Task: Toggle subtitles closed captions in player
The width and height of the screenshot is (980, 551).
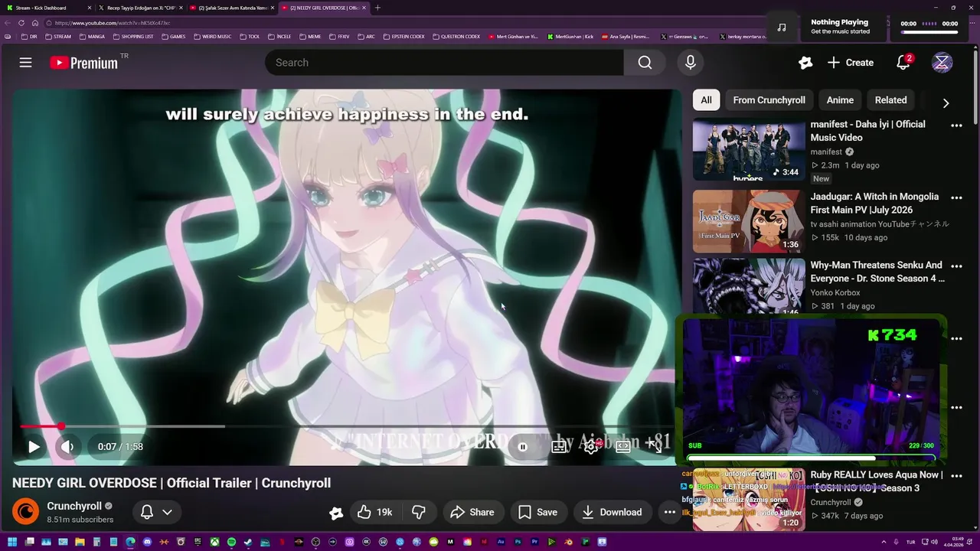Action: pos(560,447)
